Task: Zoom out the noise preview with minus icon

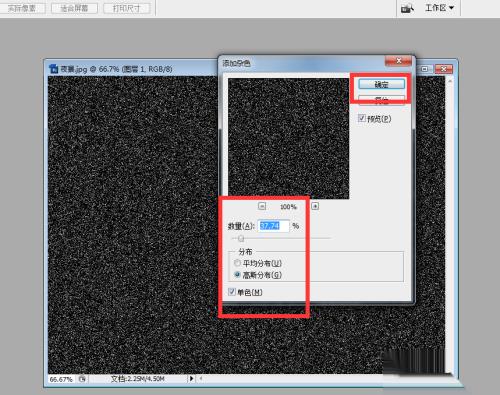Action: [x=262, y=206]
